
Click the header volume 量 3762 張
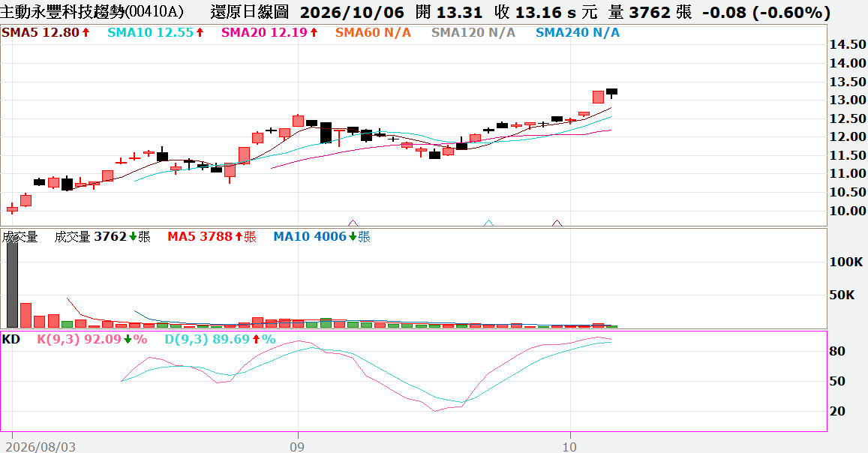pyautogui.click(x=650, y=12)
